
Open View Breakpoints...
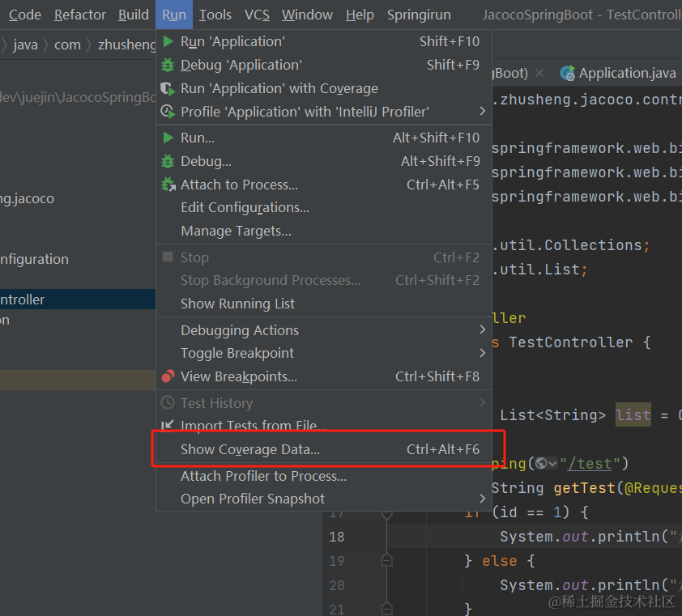pos(324,376)
